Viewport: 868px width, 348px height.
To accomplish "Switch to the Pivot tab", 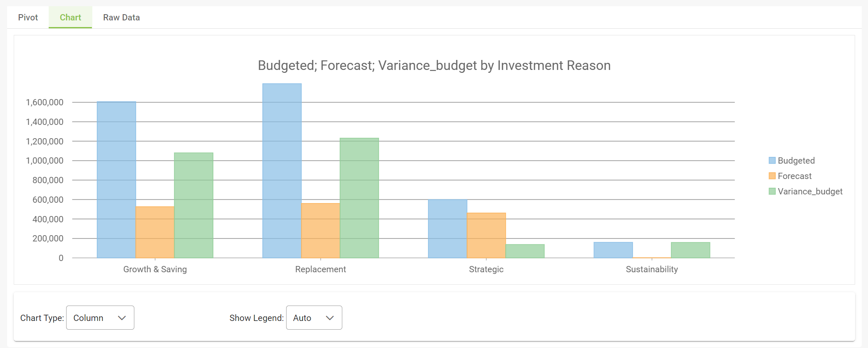I will (x=28, y=17).
